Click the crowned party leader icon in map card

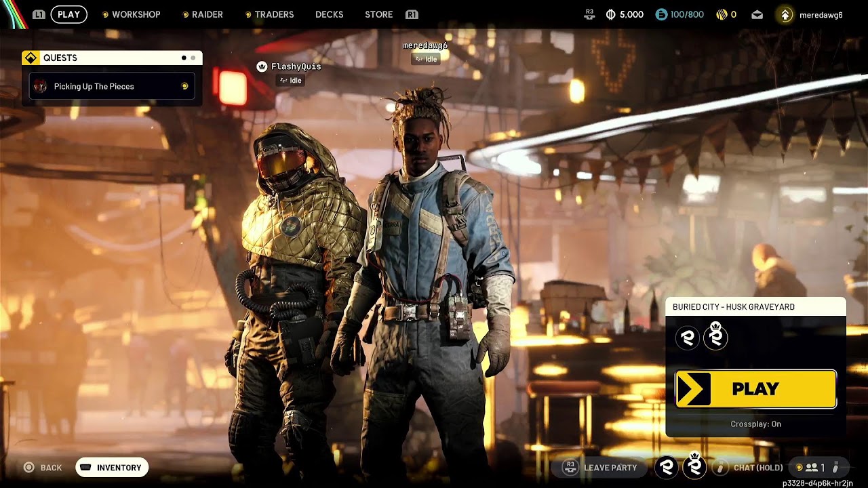(x=715, y=336)
